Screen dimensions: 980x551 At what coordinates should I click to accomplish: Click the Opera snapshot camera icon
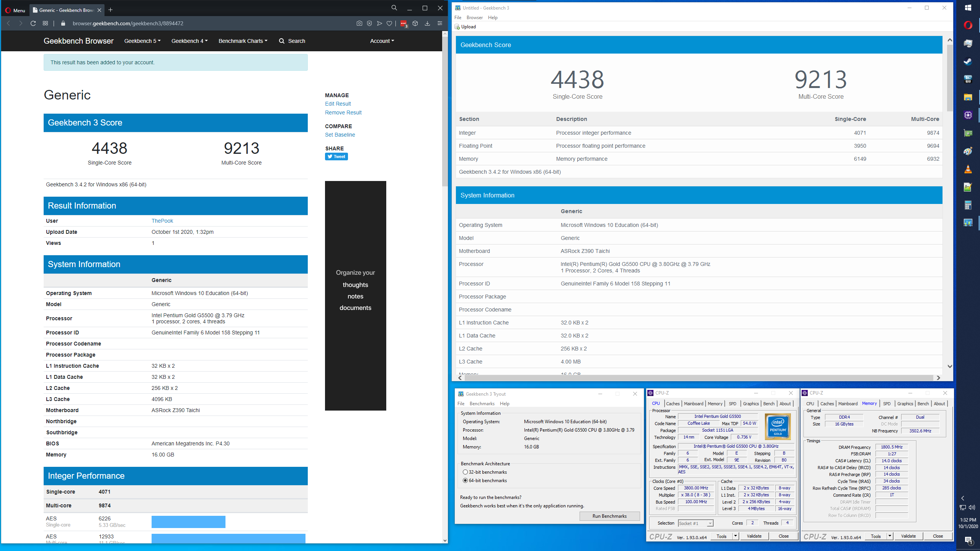(359, 23)
